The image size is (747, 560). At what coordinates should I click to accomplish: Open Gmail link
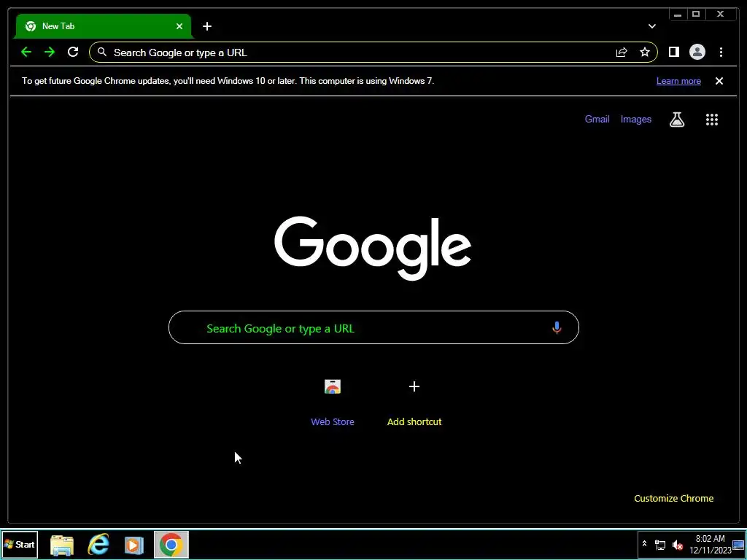[x=597, y=119]
